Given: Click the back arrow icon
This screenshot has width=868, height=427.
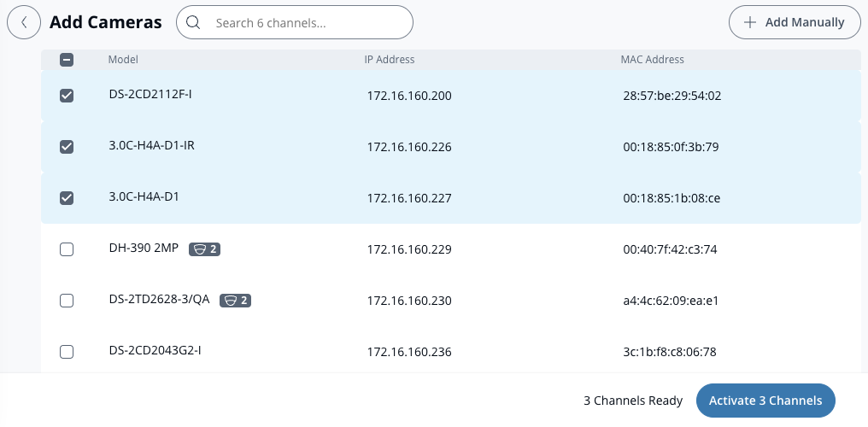Looking at the screenshot, I should click(x=24, y=23).
